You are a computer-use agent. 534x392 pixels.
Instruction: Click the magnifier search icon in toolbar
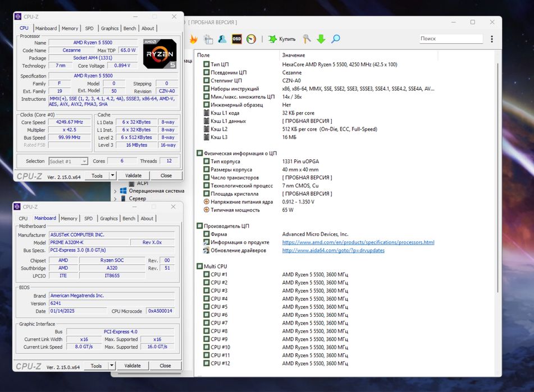[336, 39]
